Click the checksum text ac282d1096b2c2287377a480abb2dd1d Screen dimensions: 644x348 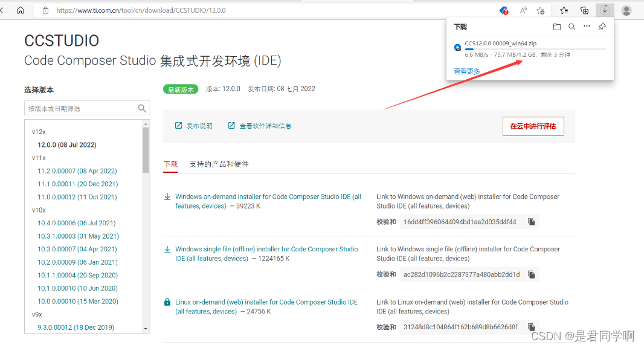pos(461,274)
